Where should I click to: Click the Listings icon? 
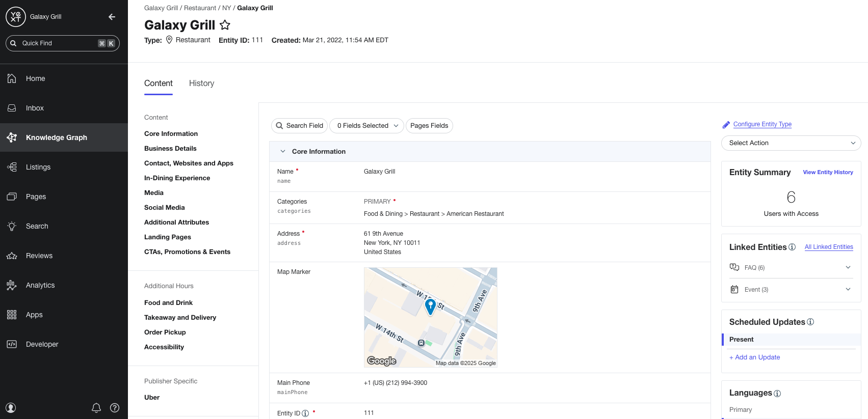tap(12, 167)
